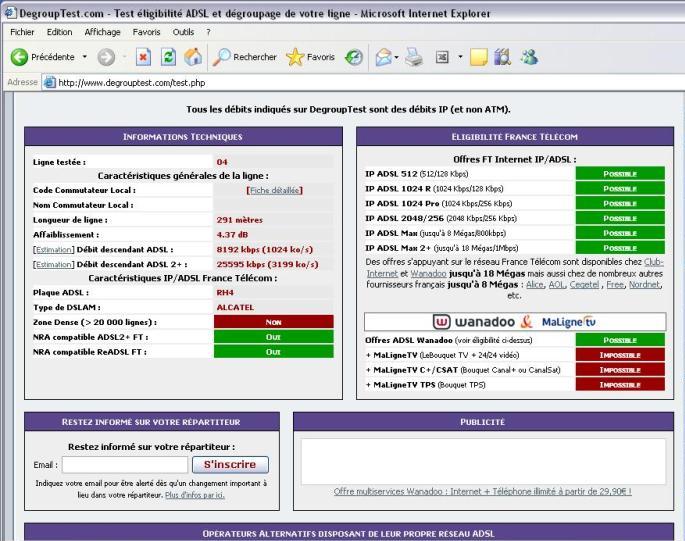
Task: Click Oui value for NRA compatible ADSL2+
Action: tap(273, 337)
